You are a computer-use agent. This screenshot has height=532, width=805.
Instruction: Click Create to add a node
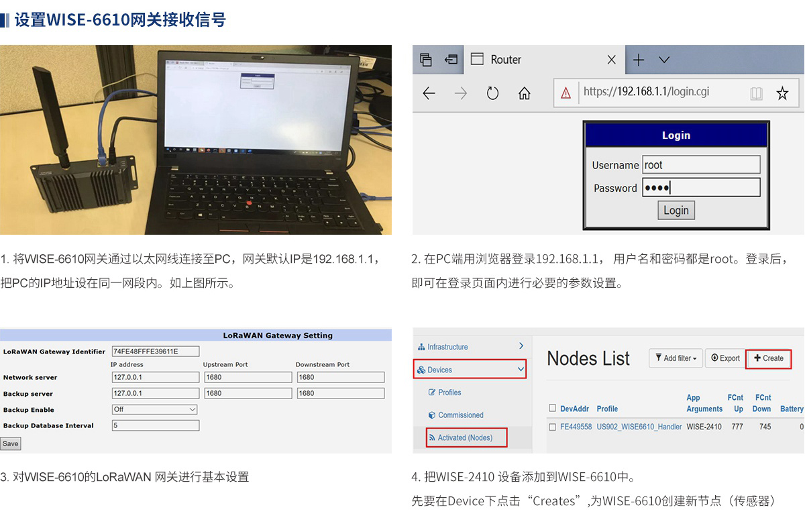click(769, 358)
